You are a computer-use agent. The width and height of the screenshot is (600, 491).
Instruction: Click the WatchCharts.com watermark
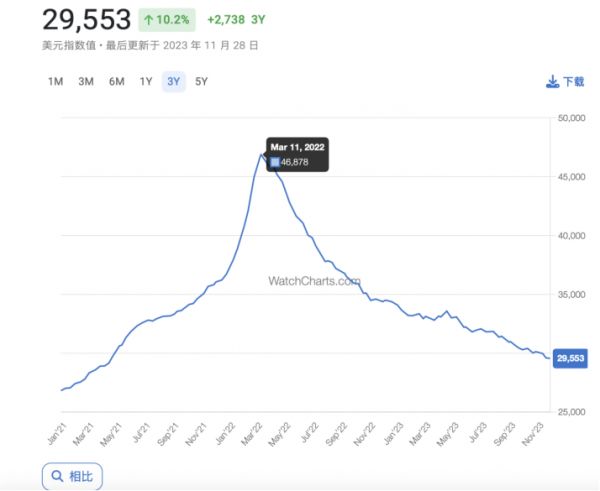(314, 282)
